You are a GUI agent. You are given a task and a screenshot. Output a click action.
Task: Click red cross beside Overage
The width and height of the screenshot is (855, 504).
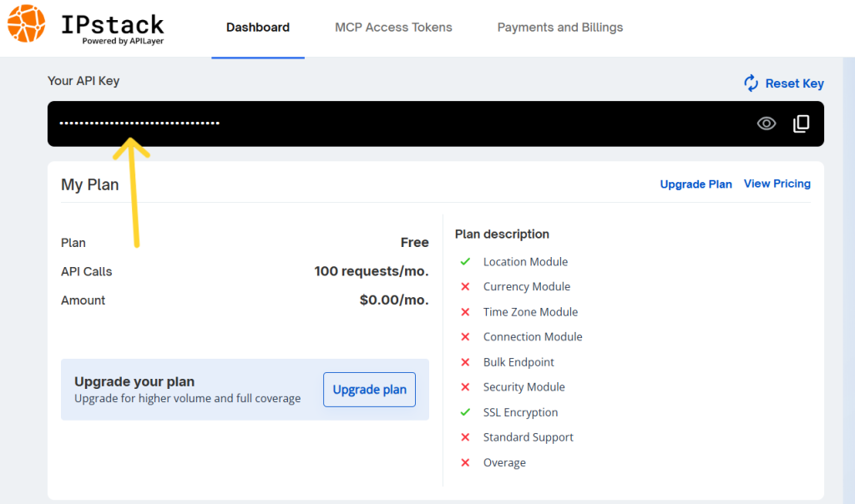[465, 462]
